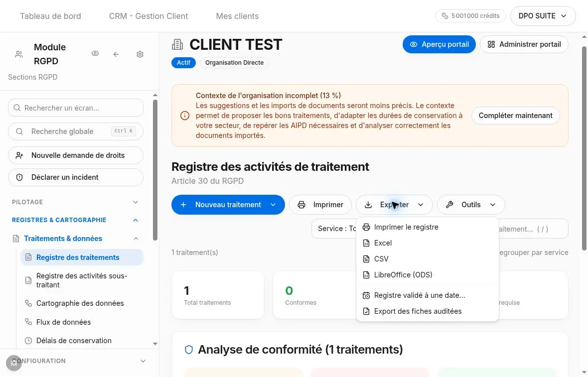Expand the CONFIGURATION section
The height and width of the screenshot is (377, 588).
[x=79, y=361]
